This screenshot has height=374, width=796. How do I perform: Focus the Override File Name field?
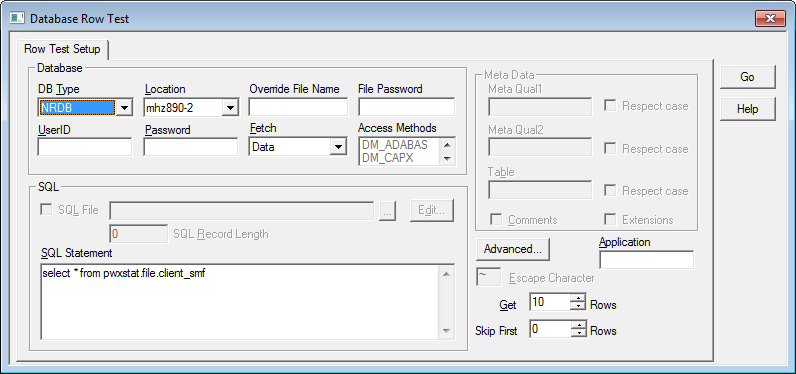point(298,108)
